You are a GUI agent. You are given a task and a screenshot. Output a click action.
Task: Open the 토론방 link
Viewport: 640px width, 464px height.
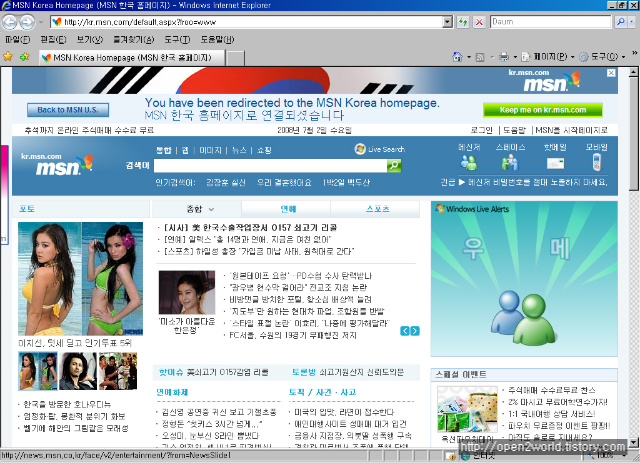[303, 372]
